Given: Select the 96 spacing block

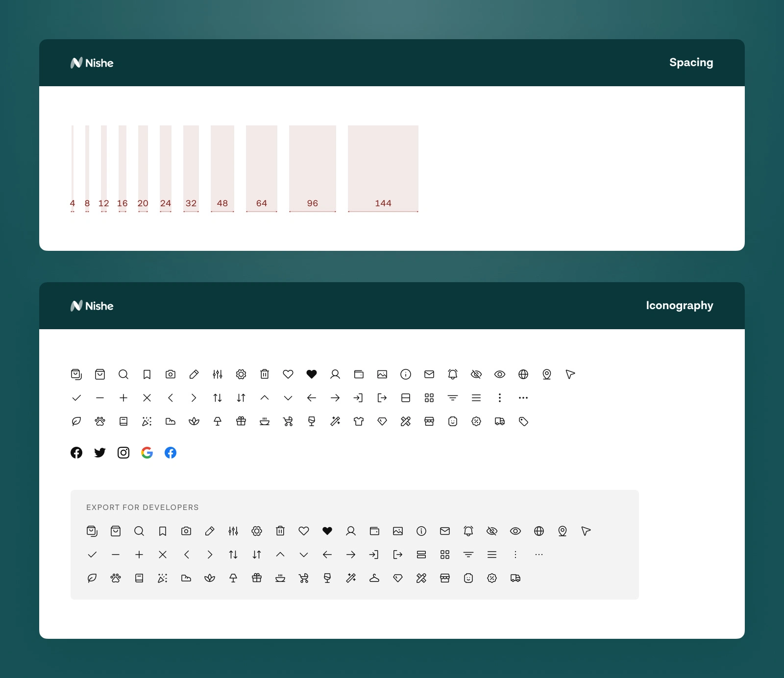Looking at the screenshot, I should point(313,169).
